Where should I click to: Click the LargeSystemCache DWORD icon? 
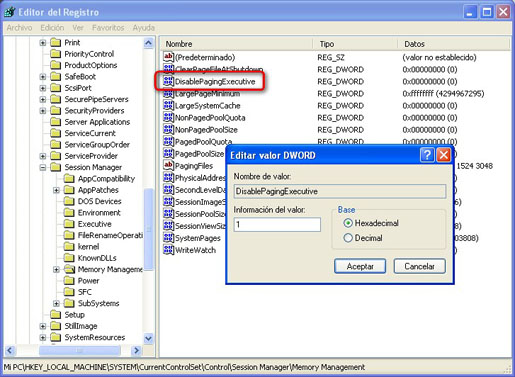pos(169,106)
